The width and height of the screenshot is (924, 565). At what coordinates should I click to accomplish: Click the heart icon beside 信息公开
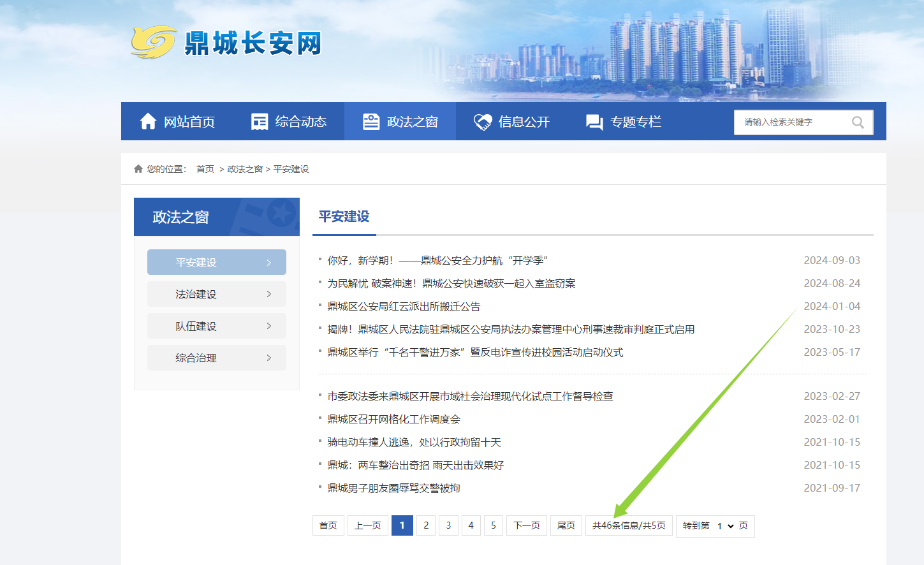tap(483, 121)
